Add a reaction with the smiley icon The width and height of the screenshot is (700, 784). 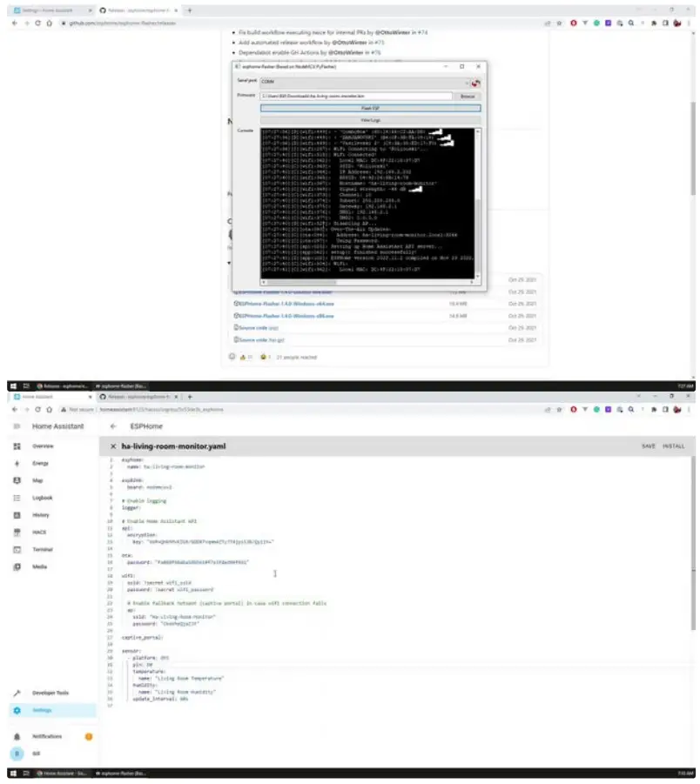[232, 357]
